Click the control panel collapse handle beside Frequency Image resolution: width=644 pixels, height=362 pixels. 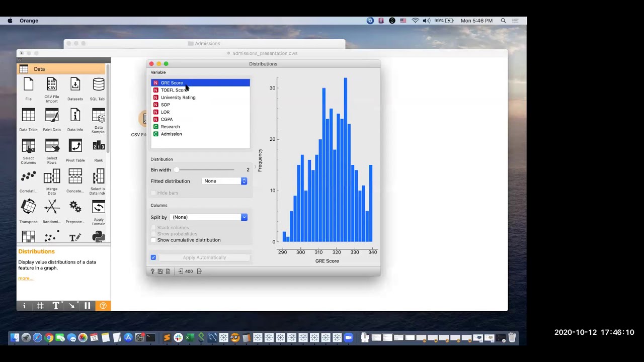pyautogui.click(x=255, y=167)
